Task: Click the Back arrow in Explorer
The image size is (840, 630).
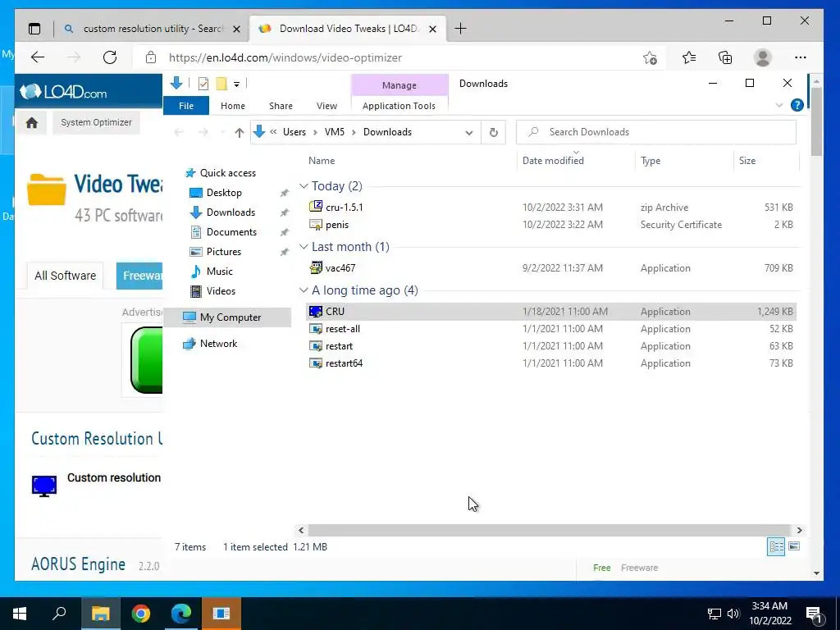Action: coord(179,132)
